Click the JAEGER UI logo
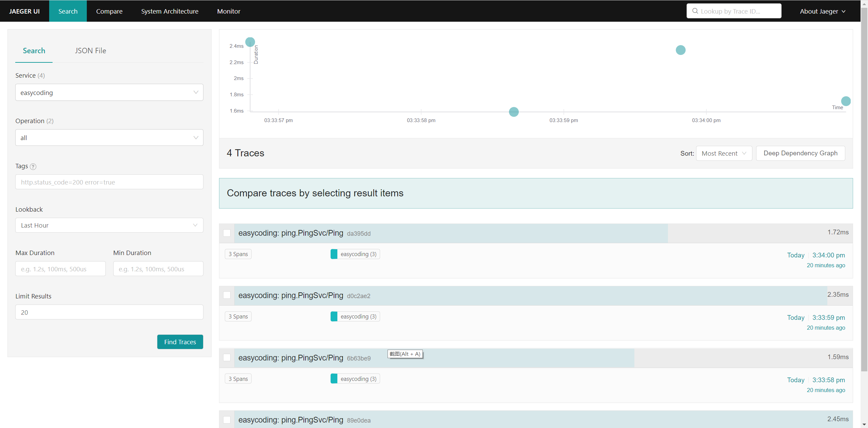The width and height of the screenshot is (868, 428). (x=24, y=11)
